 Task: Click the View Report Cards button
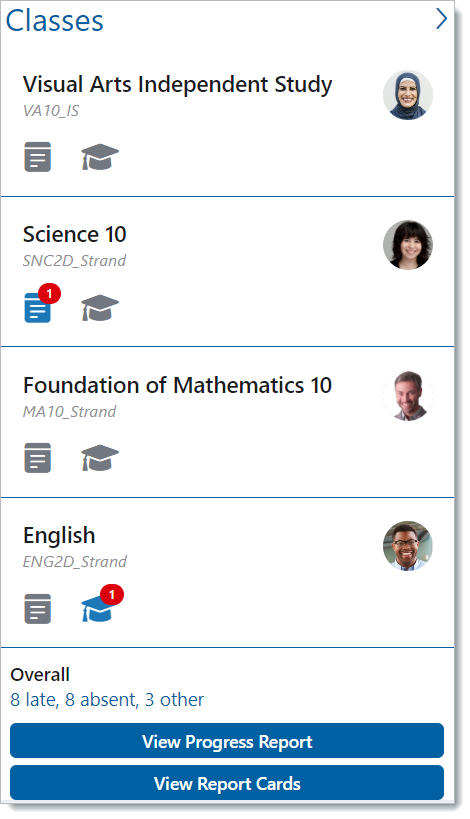[x=227, y=783]
